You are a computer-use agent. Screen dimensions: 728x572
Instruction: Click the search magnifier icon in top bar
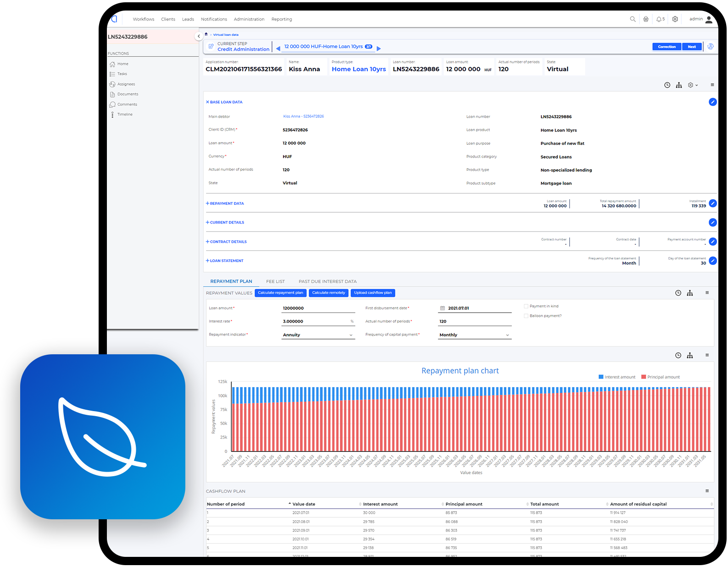(633, 19)
